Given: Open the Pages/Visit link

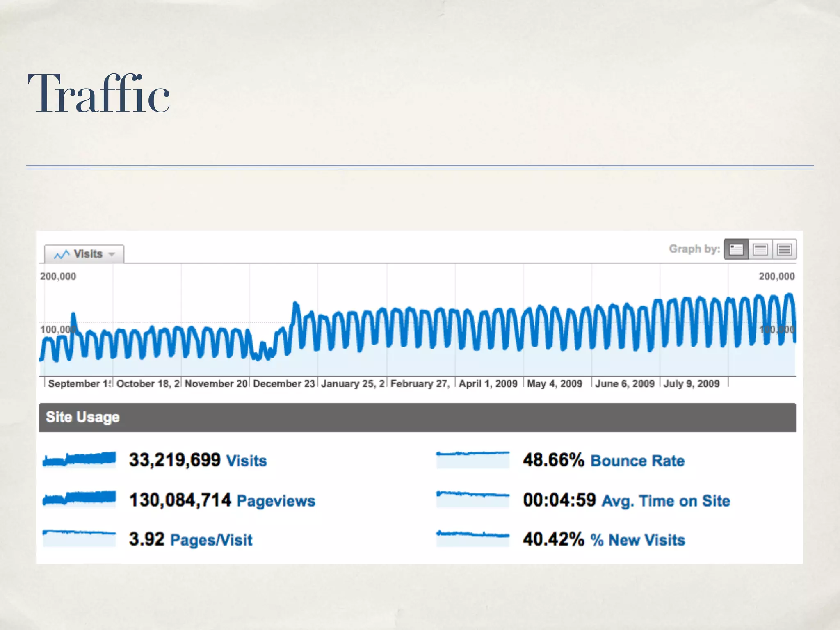Looking at the screenshot, I should click(211, 540).
